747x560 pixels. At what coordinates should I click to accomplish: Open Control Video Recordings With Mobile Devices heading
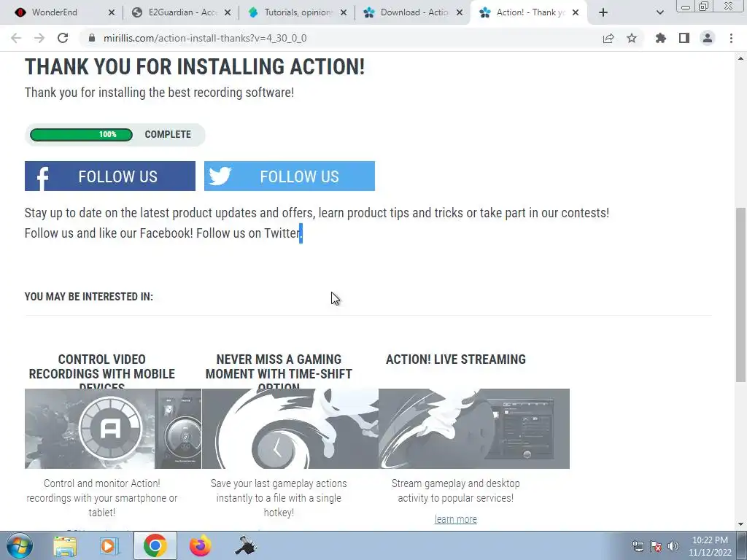click(x=102, y=373)
